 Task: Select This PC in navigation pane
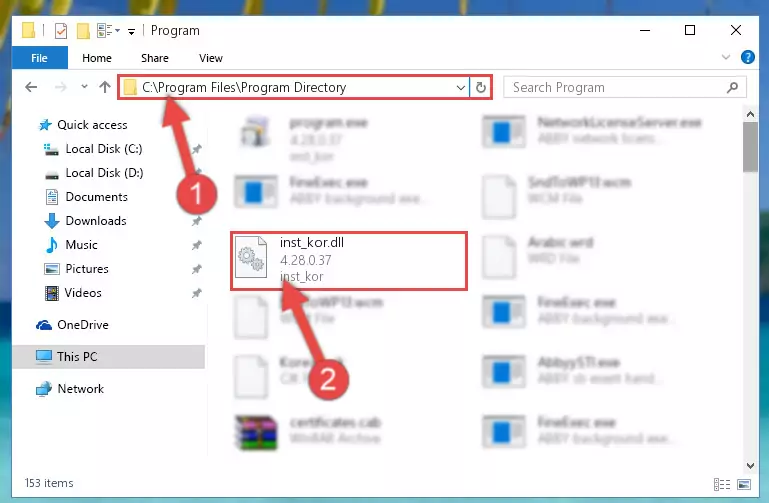coord(108,356)
